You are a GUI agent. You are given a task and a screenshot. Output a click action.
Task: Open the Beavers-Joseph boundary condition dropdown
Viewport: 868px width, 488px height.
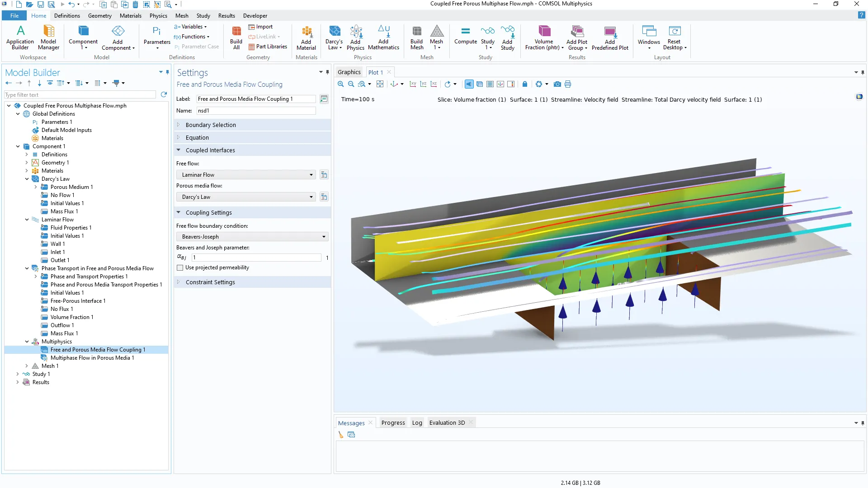click(252, 237)
